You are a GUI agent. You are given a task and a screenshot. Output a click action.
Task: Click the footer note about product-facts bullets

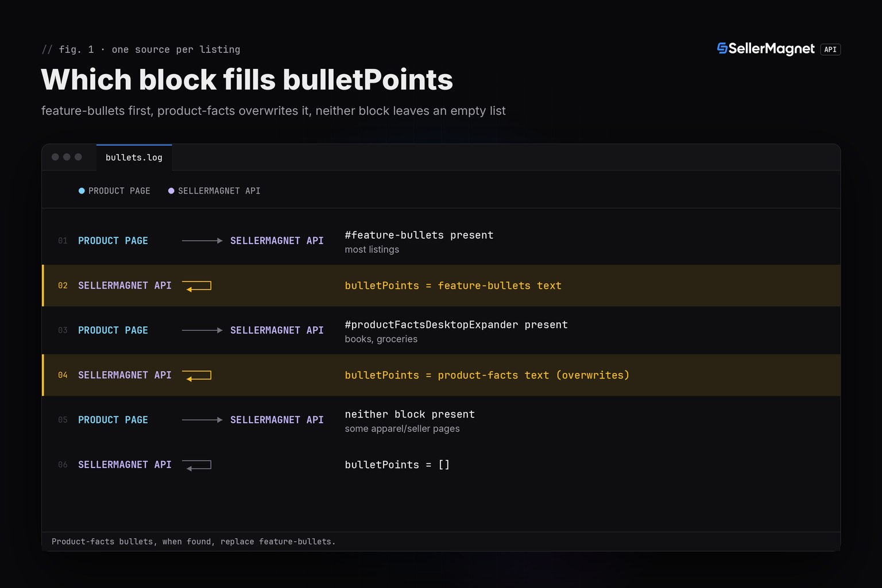point(194,541)
